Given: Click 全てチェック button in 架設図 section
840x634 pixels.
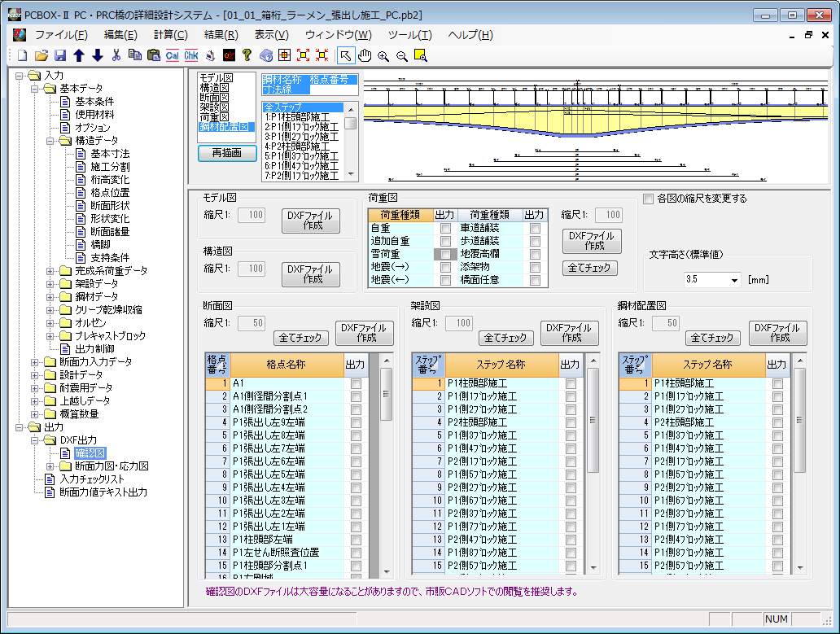Looking at the screenshot, I should pos(506,338).
